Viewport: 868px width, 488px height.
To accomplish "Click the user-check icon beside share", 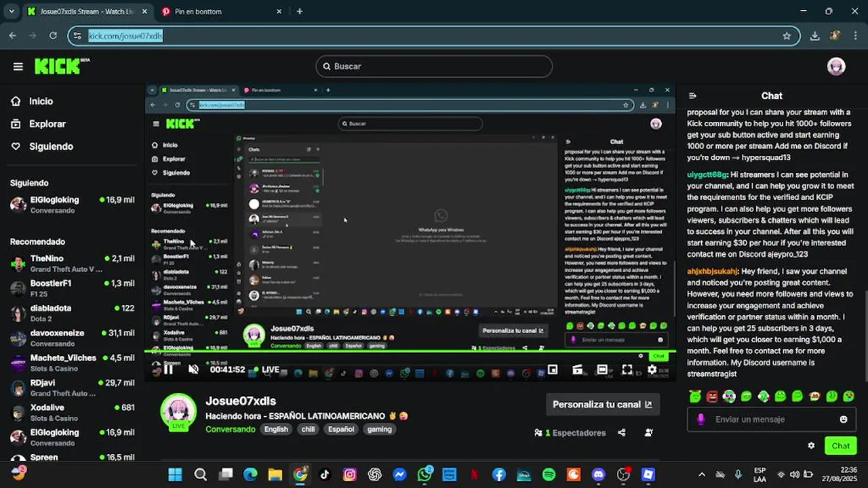I will (x=649, y=432).
